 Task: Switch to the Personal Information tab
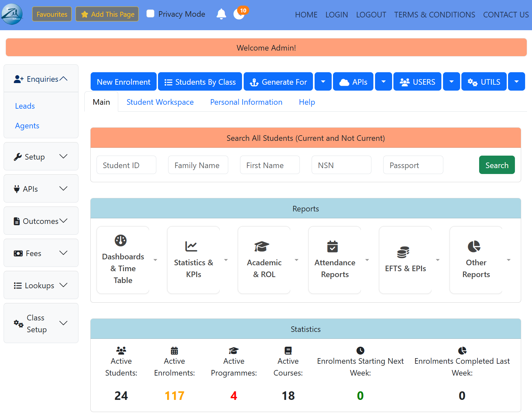point(246,102)
